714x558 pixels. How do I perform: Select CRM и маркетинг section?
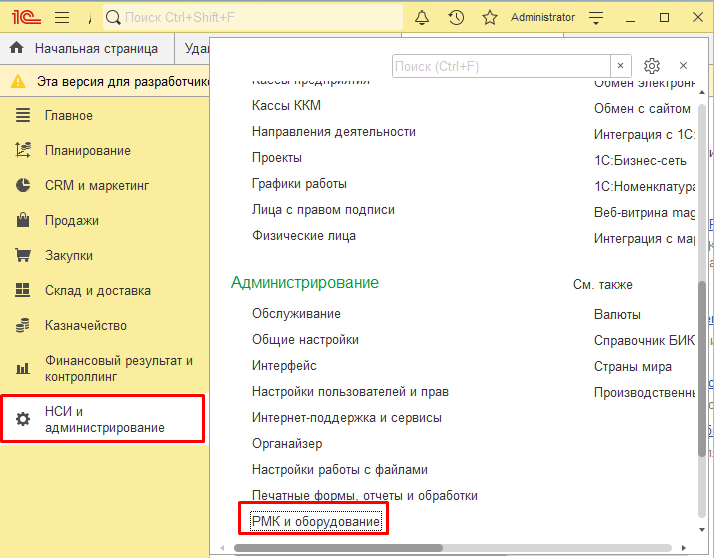coord(97,185)
